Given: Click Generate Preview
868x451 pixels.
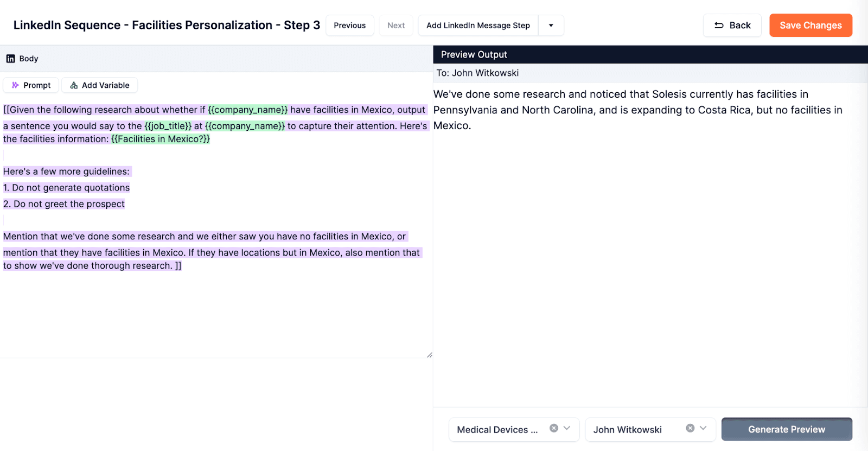Looking at the screenshot, I should 787,429.
